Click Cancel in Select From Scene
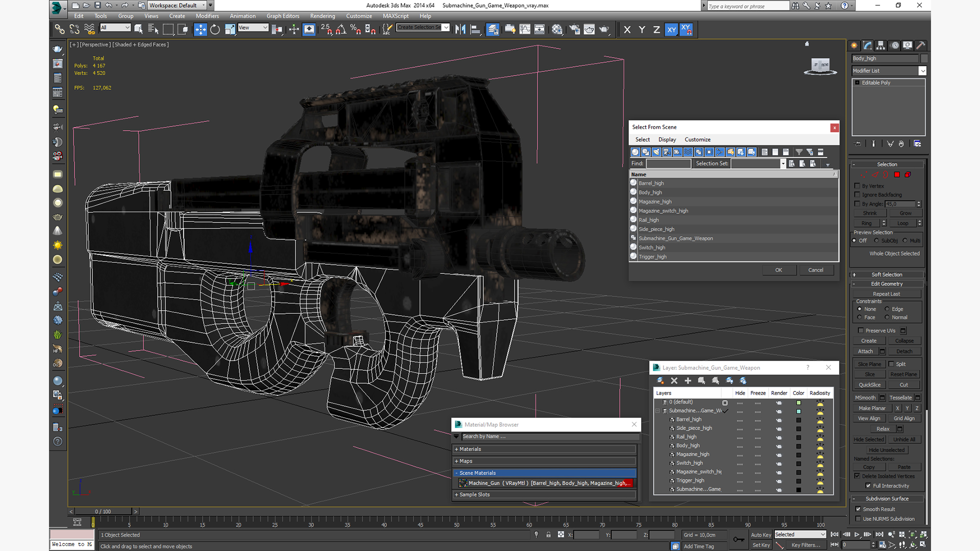Screen dimensions: 980x551 click(x=816, y=270)
